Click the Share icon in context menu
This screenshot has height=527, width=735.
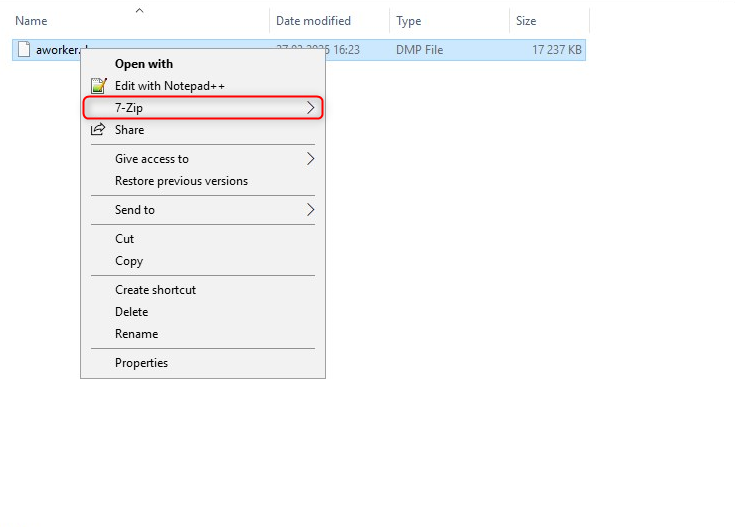(98, 130)
